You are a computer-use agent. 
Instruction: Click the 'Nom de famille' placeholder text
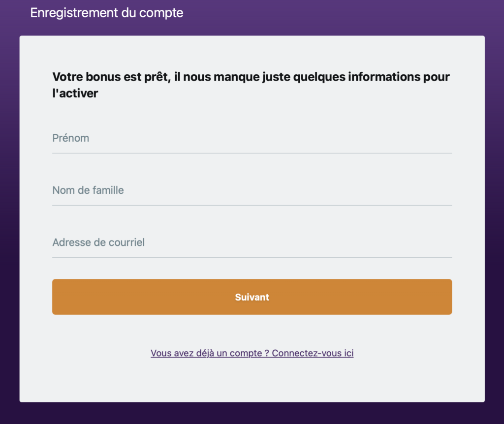88,190
